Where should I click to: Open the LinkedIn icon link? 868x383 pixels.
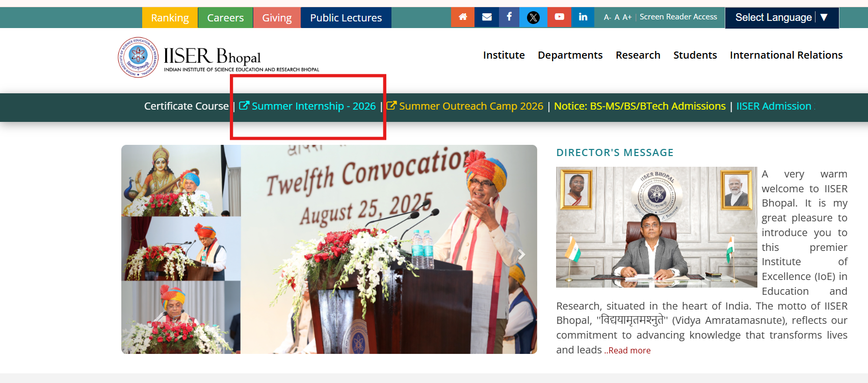pos(583,17)
